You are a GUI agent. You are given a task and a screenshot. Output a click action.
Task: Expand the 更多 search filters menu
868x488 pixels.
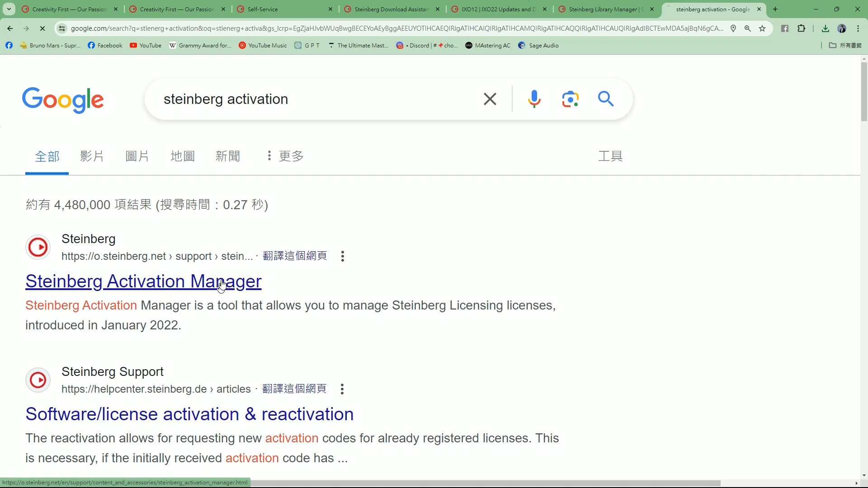click(285, 156)
